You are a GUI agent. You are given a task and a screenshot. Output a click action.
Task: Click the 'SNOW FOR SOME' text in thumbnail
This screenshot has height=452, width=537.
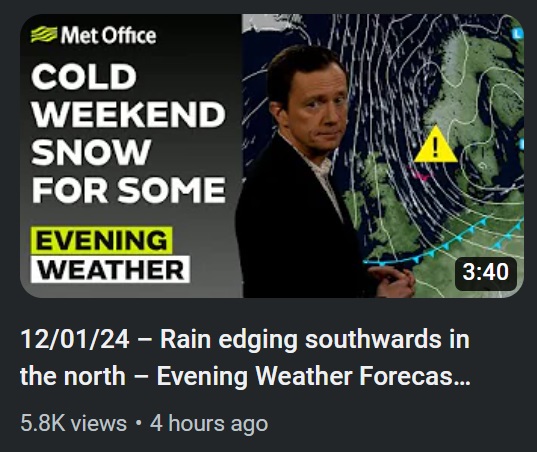click(128, 171)
